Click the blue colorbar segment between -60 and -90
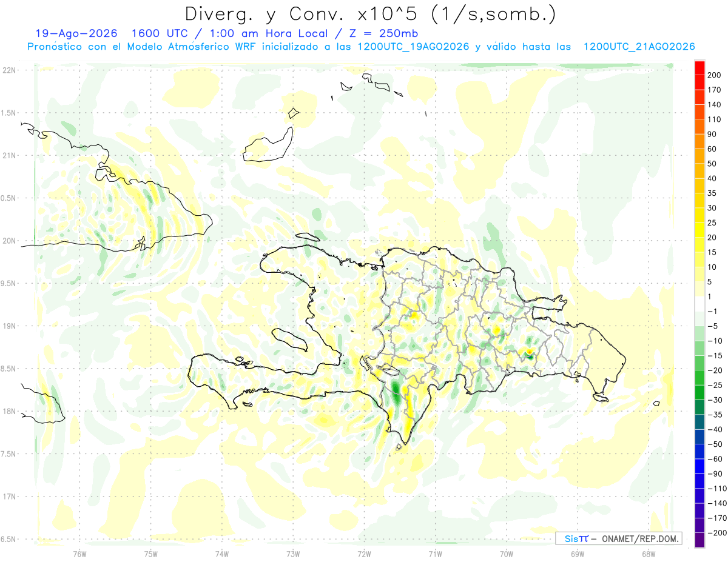728x562 pixels. [700, 466]
